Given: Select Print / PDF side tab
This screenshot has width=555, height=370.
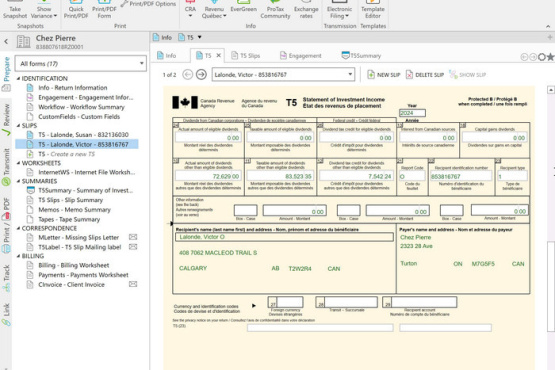Looking at the screenshot, I should tap(6, 225).
